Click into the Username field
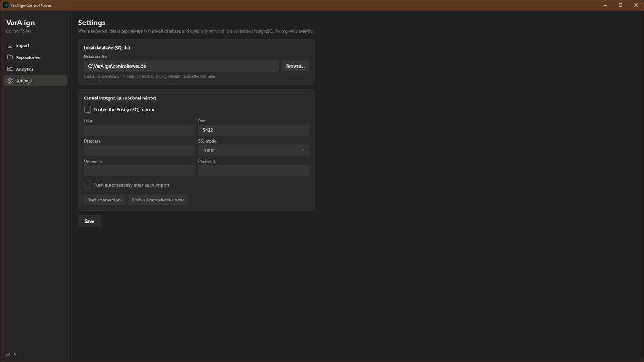The height and width of the screenshot is (362, 644). [139, 170]
